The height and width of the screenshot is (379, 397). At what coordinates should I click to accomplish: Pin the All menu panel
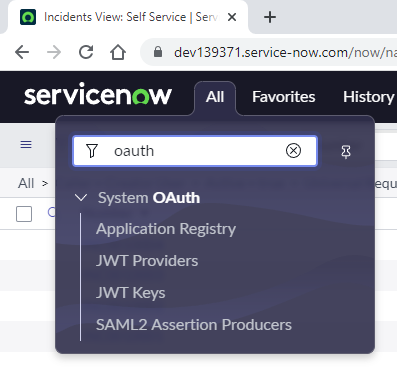[346, 152]
